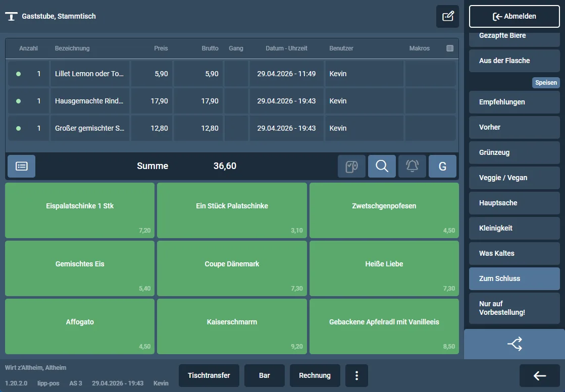Open the Zum Schluss category

tap(514, 278)
